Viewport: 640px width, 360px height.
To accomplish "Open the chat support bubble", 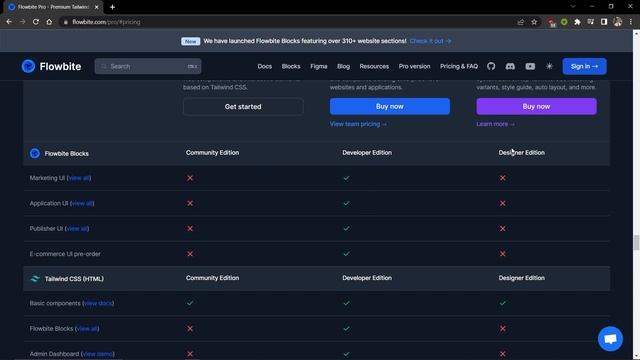I will pyautogui.click(x=610, y=338).
